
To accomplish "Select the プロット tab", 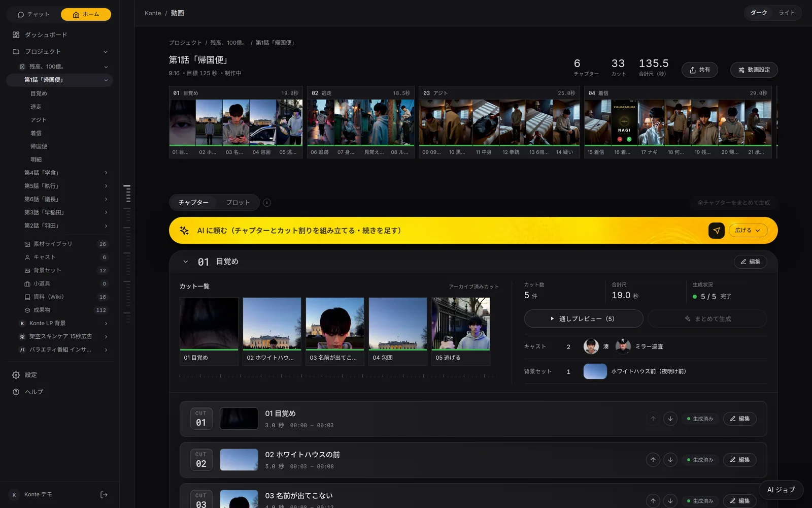I will (238, 203).
